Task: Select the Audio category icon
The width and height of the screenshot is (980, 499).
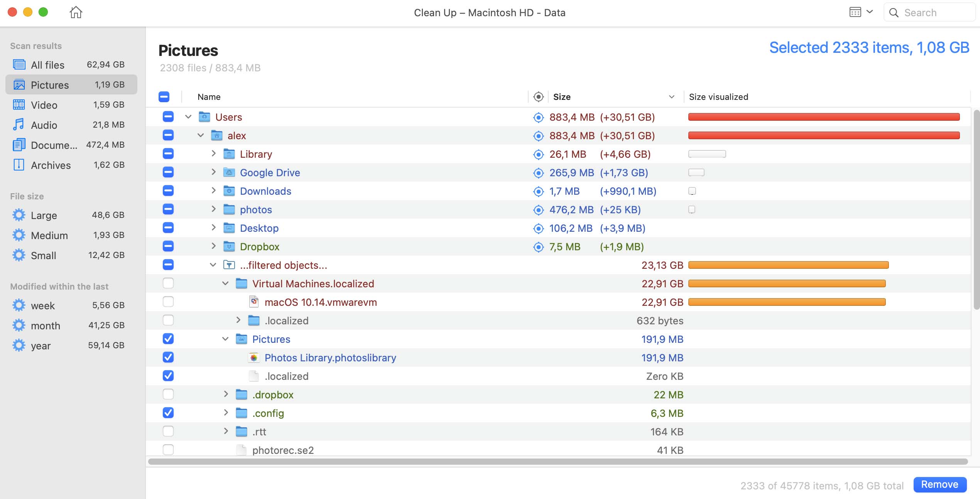Action: pos(18,125)
